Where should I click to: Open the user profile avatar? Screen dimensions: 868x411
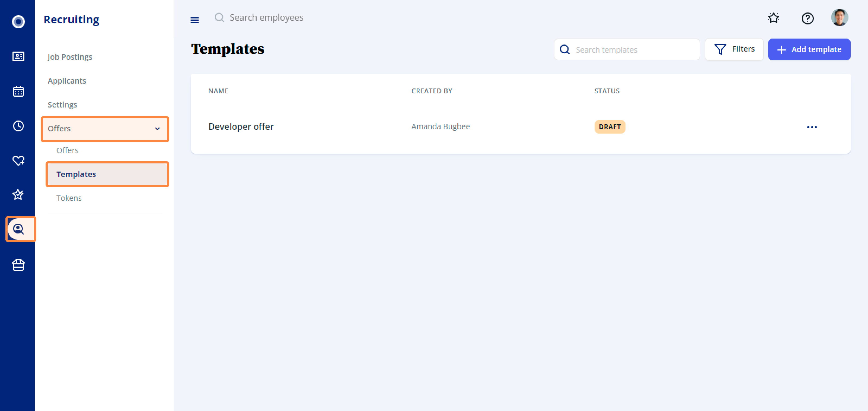pos(839,18)
